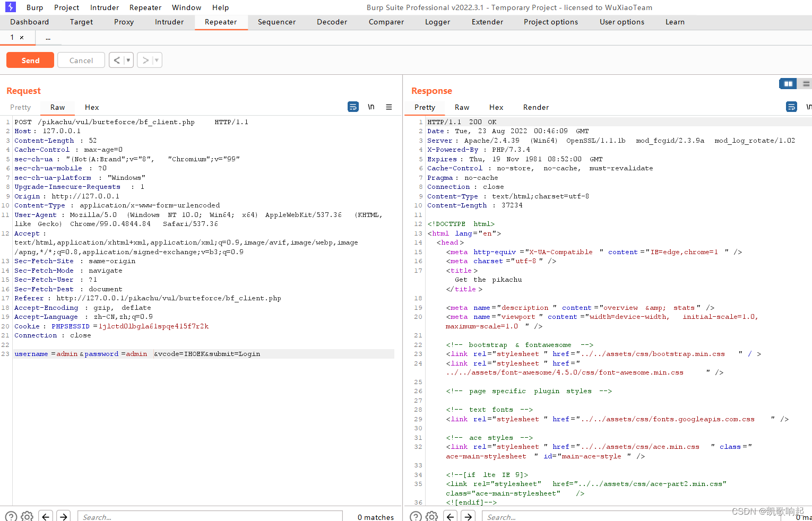Open the Intruder menu in menu bar
The width and height of the screenshot is (812, 521).
105,7
